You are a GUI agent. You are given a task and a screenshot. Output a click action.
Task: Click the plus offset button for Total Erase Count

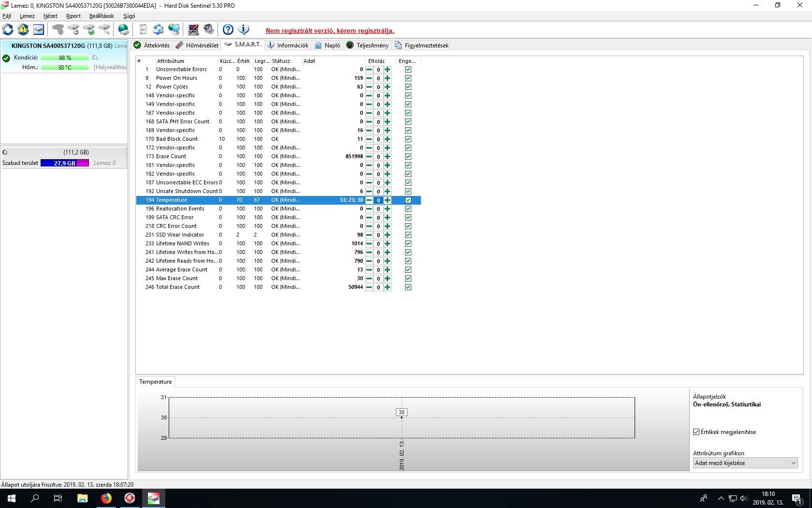(x=387, y=287)
